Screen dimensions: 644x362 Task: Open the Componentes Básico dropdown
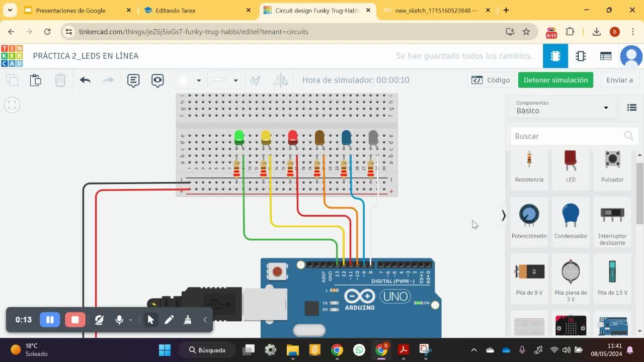[x=562, y=107]
